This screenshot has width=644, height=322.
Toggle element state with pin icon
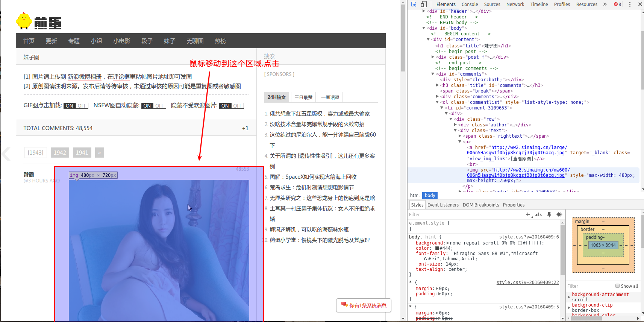click(x=549, y=214)
